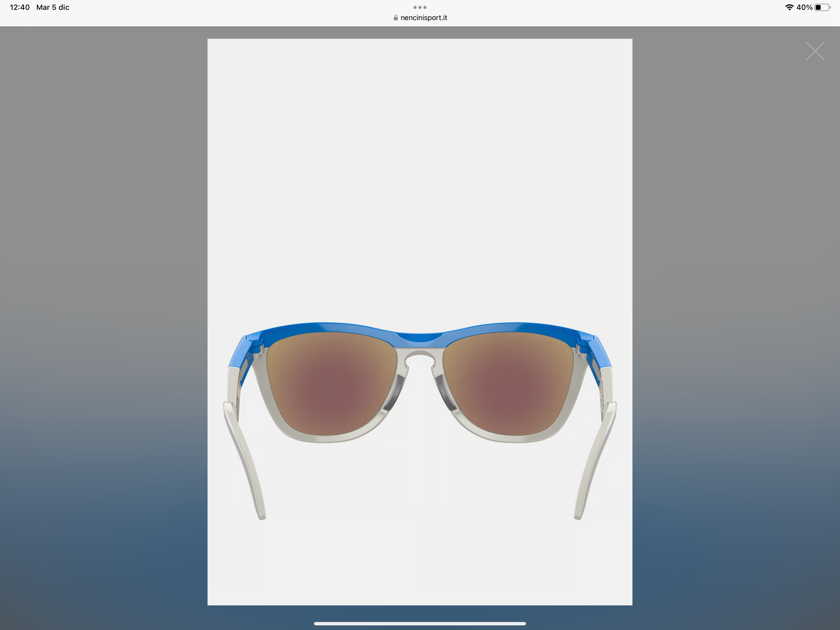Tap the white background of the product image
This screenshot has height=630, width=840.
[x=420, y=145]
